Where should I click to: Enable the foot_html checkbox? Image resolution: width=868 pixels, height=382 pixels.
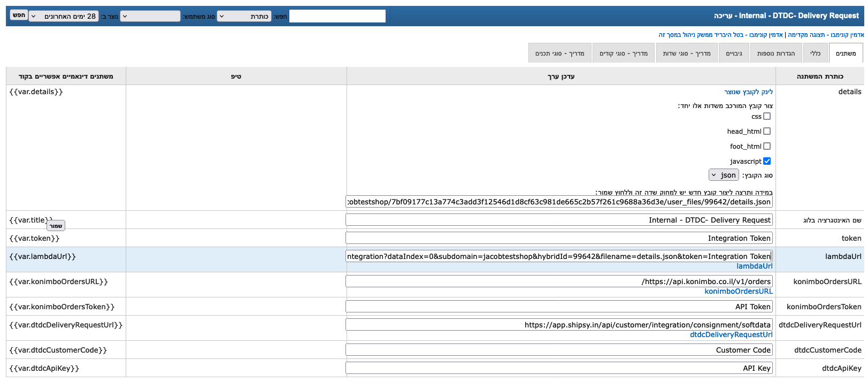[x=767, y=146]
